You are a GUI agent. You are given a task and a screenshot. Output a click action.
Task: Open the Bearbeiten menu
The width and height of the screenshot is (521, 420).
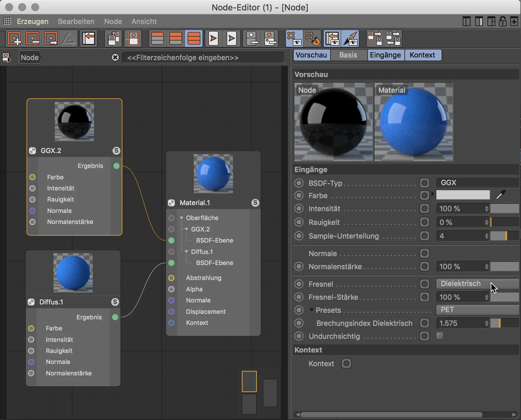pos(76,21)
